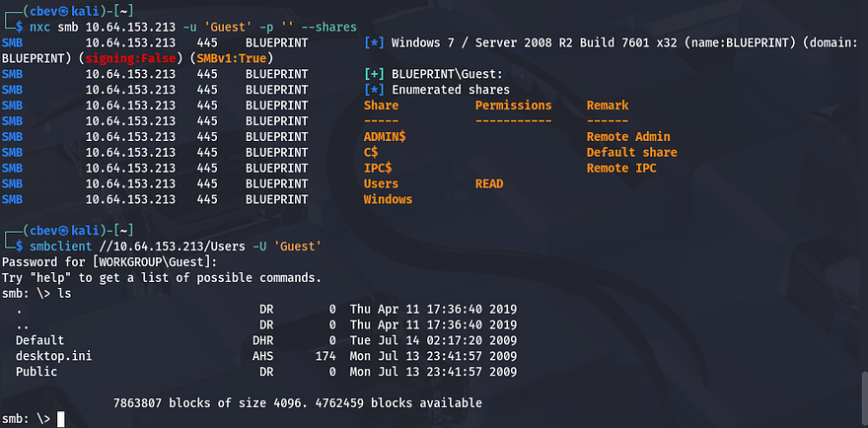Click the Share column header
The width and height of the screenshot is (868, 428).
(x=381, y=106)
